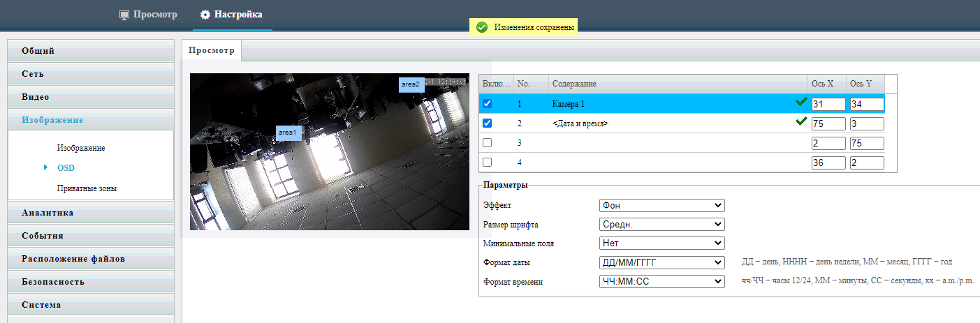Open the Формат времени dropdown
This screenshot has width=980, height=323.
[x=662, y=281]
